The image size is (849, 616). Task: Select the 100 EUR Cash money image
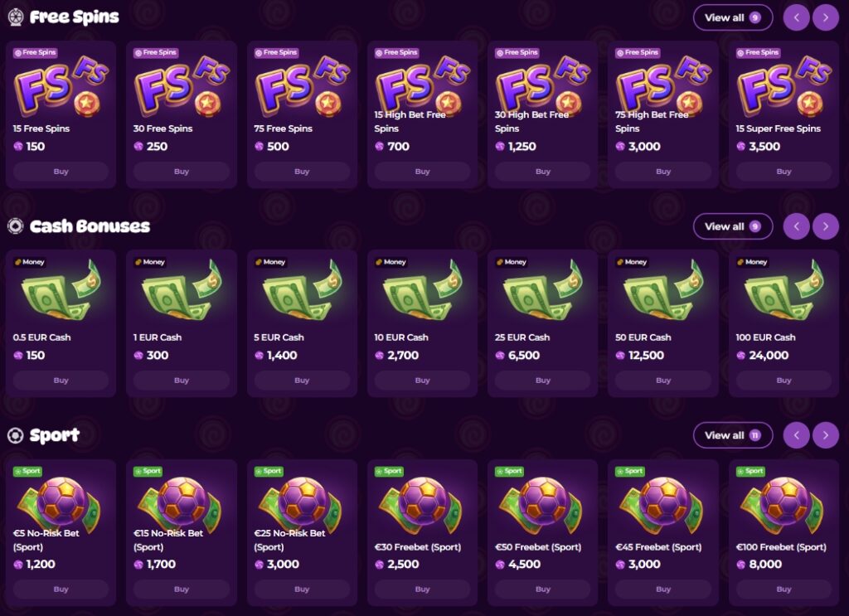[x=784, y=290]
